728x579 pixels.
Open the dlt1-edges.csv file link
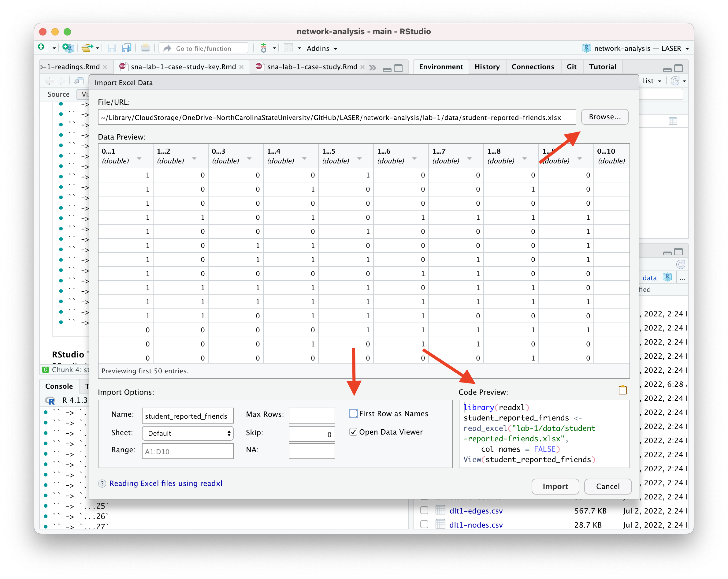click(476, 510)
